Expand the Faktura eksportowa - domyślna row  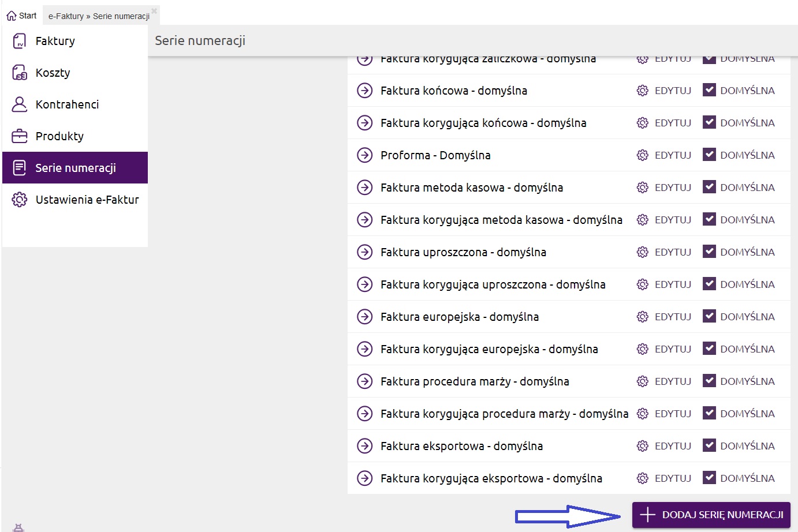[x=364, y=446]
